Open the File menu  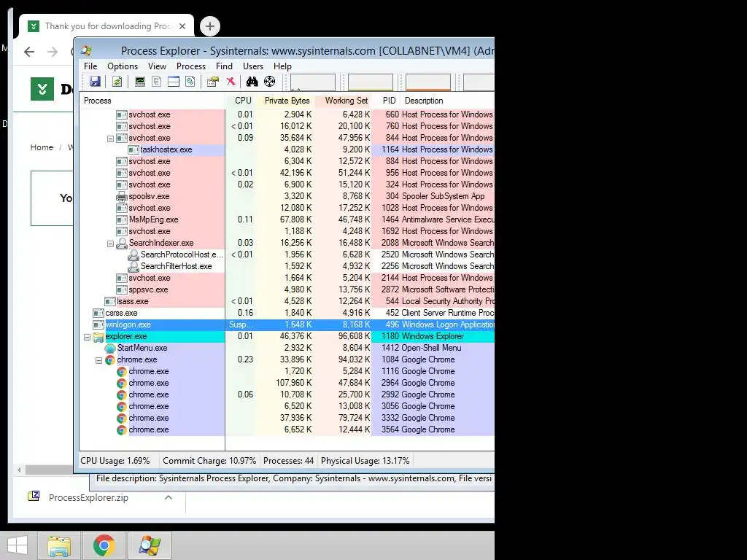[90, 66]
